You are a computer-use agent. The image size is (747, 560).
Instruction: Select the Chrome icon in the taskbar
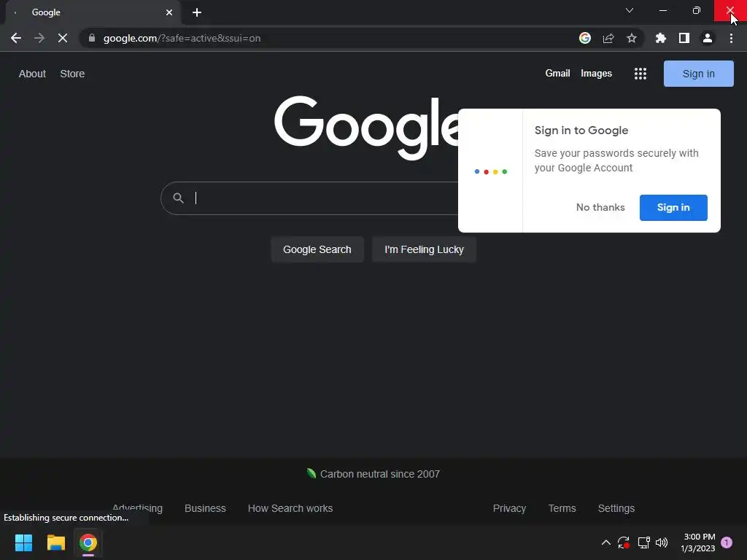tap(88, 542)
